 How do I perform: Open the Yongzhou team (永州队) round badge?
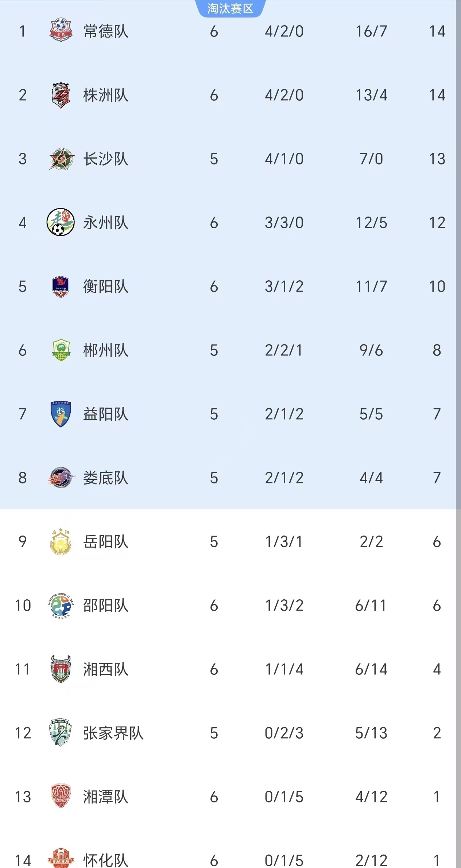point(61,222)
